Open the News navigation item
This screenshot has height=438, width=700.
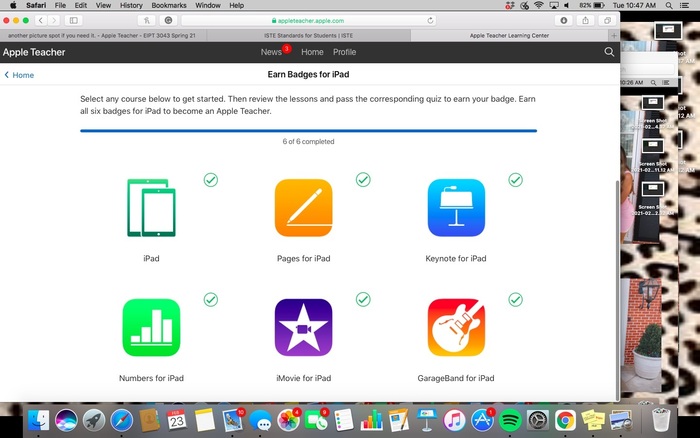pyautogui.click(x=271, y=52)
